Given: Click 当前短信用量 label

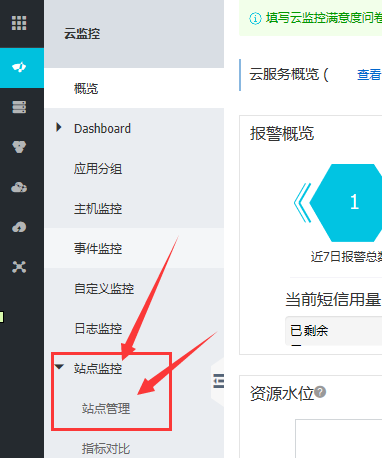Looking at the screenshot, I should [333, 299].
